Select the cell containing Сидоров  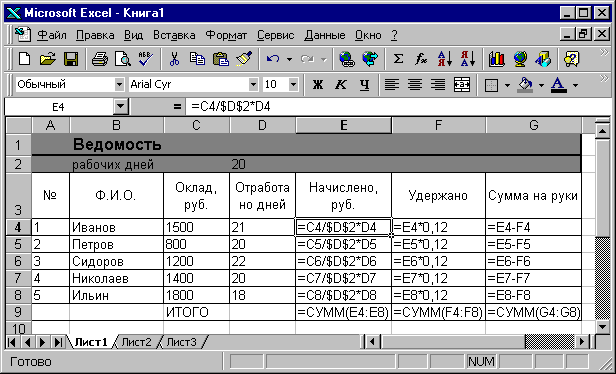click(x=116, y=261)
